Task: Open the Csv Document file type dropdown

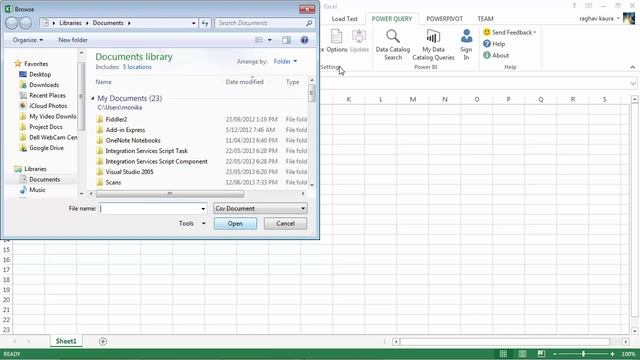Action: tap(260, 208)
